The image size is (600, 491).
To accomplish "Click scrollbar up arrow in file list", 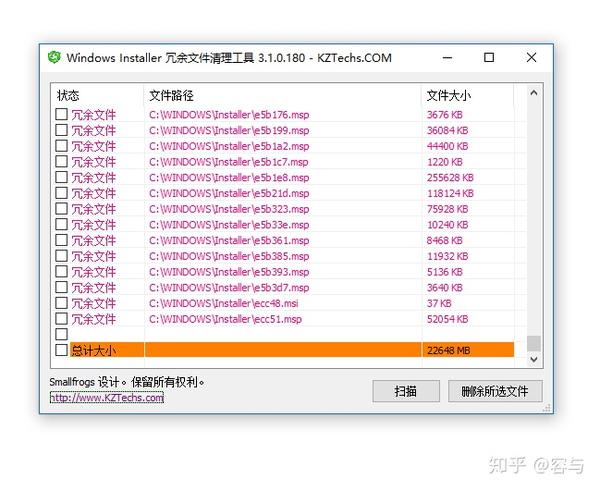I will pos(534,93).
